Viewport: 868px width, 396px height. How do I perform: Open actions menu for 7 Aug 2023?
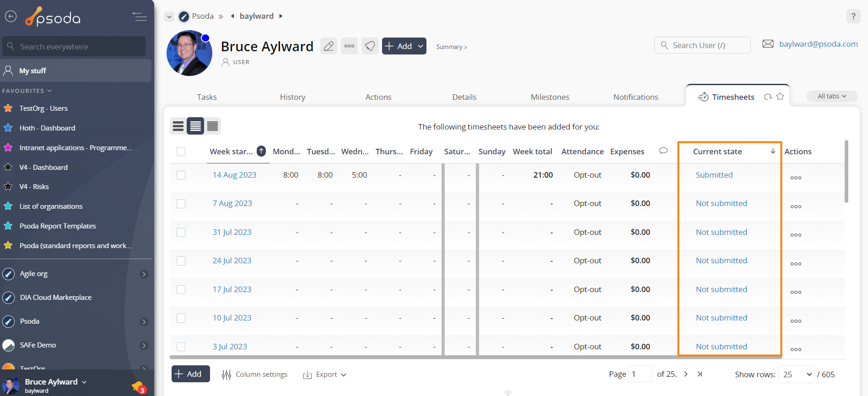pyautogui.click(x=796, y=206)
